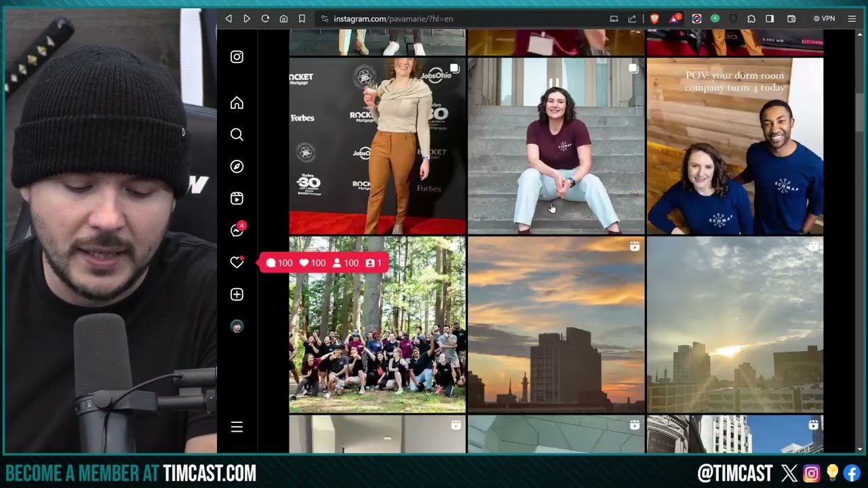Click the dark shield extension icon

733,19
